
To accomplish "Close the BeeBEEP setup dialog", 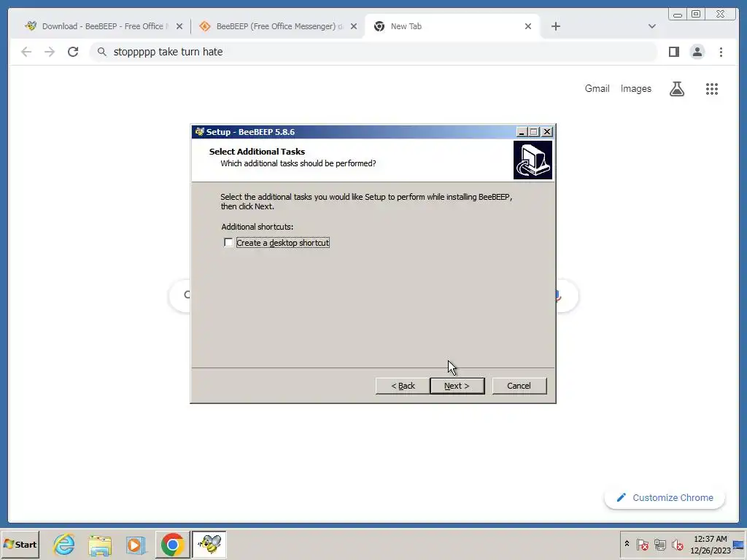I will coord(547,132).
